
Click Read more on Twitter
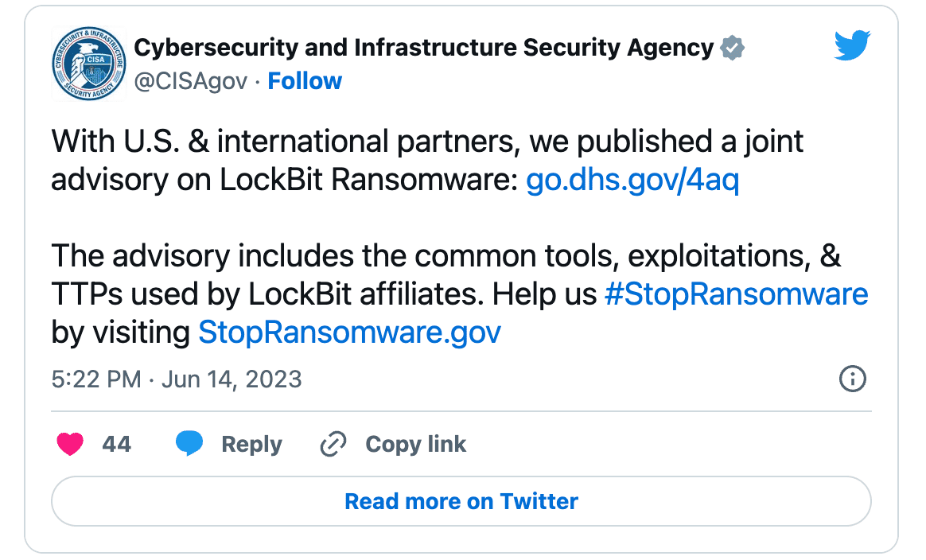click(460, 501)
